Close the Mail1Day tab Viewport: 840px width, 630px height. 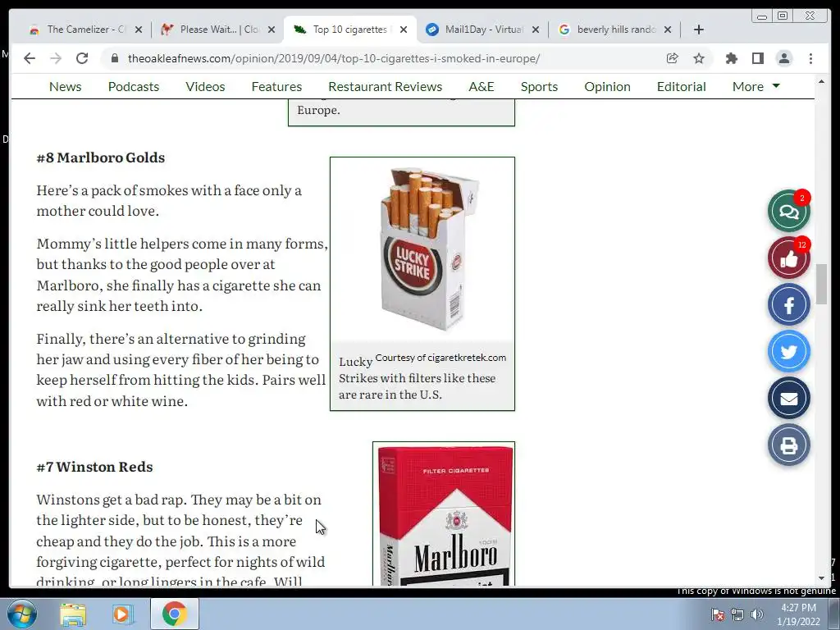(x=536, y=30)
